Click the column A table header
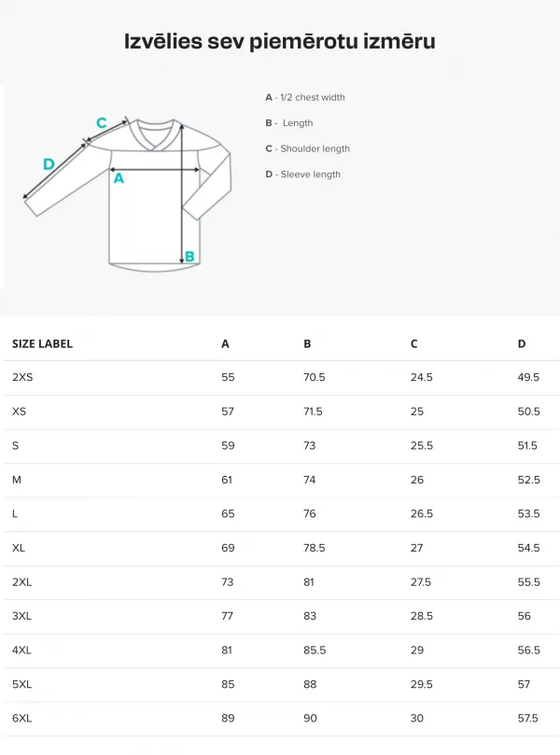The height and width of the screenshot is (755, 560). pos(225,343)
